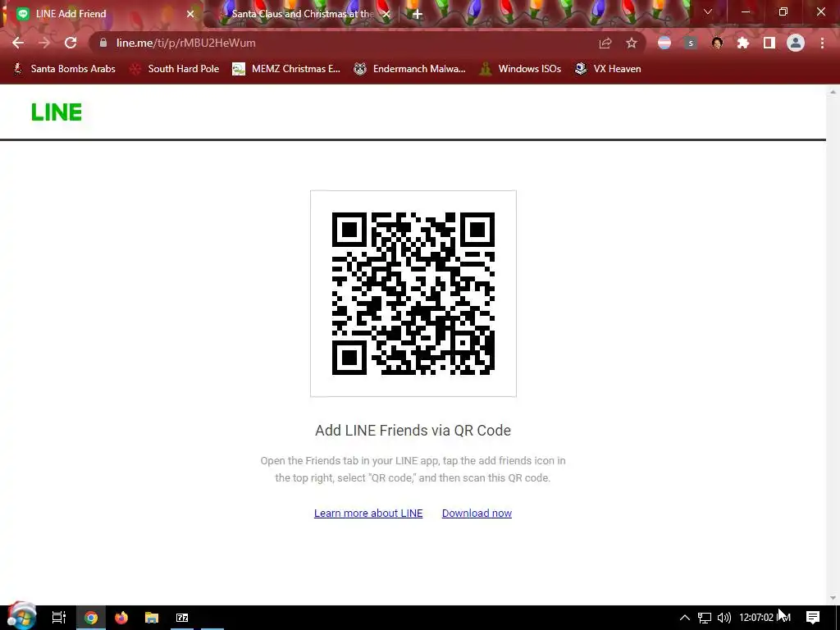Open volume control tray icon
Image resolution: width=840 pixels, height=630 pixels.
pyautogui.click(x=724, y=618)
